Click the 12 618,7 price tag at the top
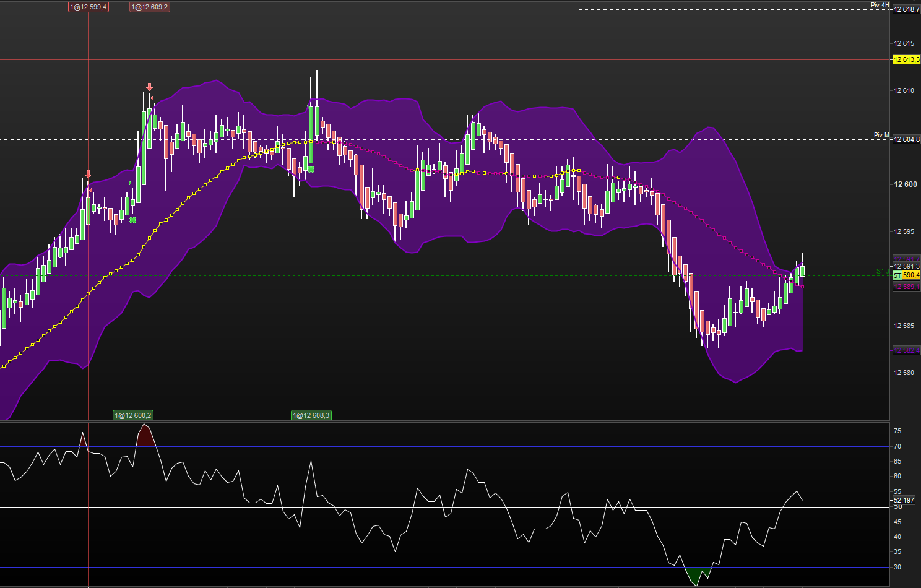The image size is (921, 588). click(906, 10)
